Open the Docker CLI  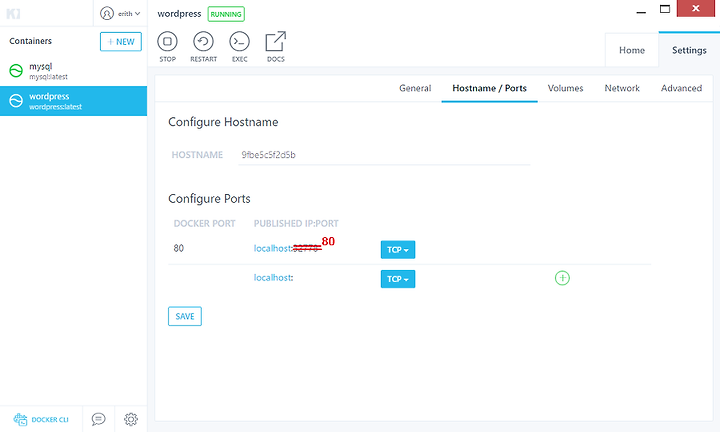click(41, 419)
